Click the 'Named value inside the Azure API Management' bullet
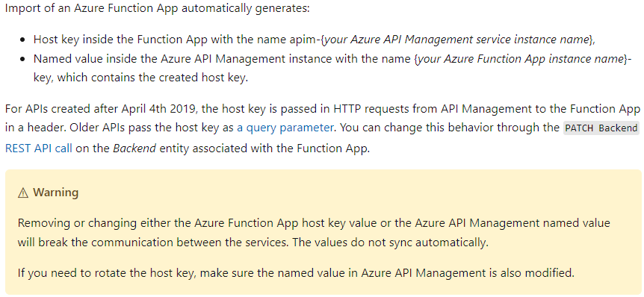Viewport: 644px width, 297px height. click(332, 69)
